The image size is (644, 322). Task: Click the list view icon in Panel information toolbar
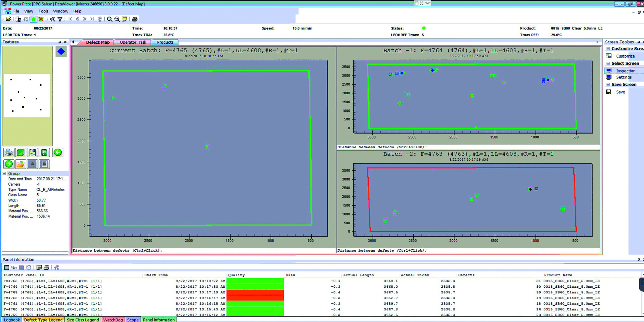point(7,267)
